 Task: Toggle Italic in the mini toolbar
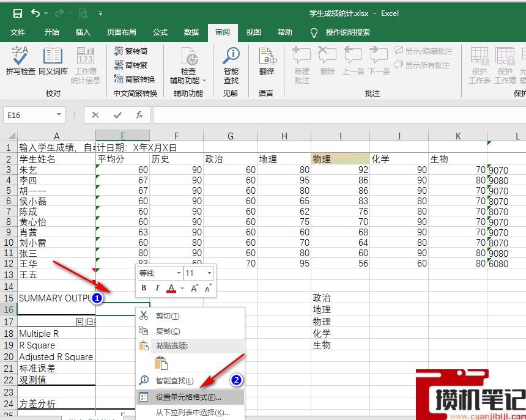pyautogui.click(x=157, y=288)
